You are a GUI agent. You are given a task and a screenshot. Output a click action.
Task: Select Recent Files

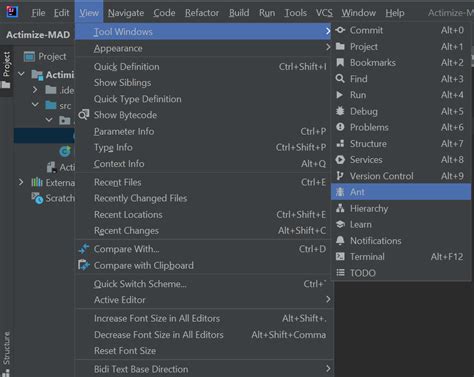203,182
